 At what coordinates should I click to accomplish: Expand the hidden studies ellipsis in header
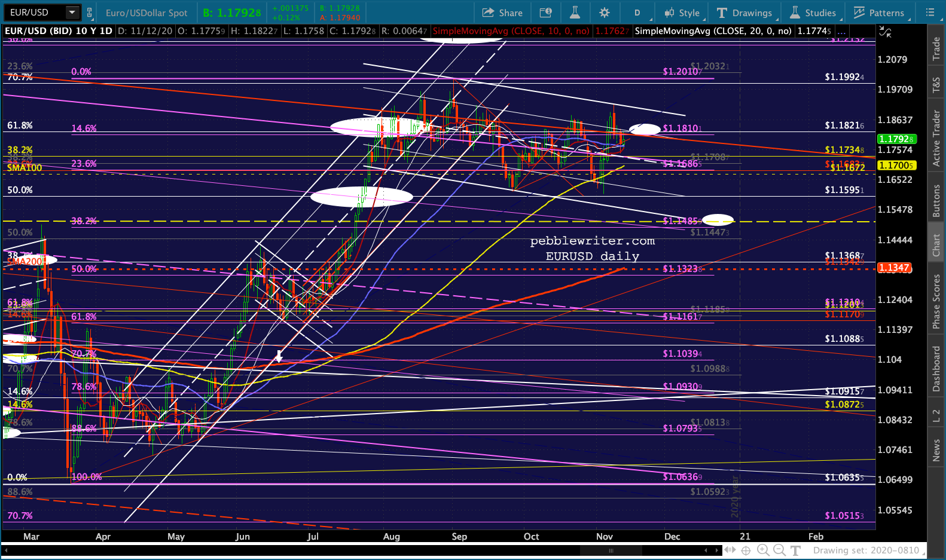pyautogui.click(x=841, y=31)
